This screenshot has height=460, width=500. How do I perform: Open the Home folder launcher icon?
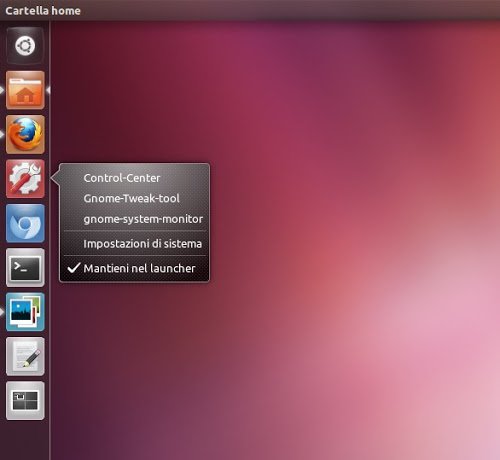25,90
